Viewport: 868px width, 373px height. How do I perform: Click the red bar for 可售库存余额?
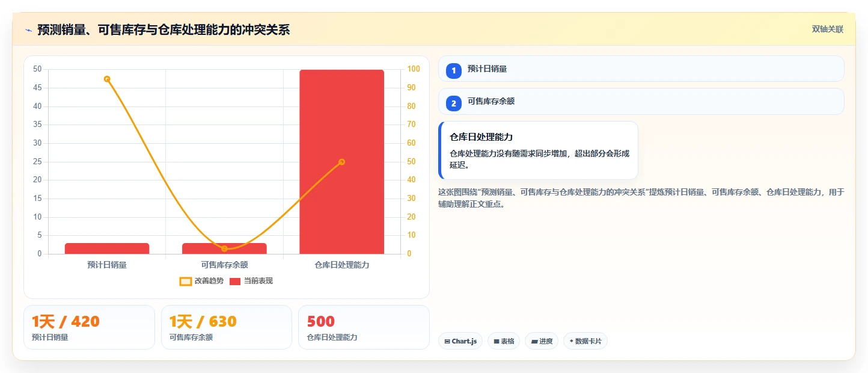[224, 248]
